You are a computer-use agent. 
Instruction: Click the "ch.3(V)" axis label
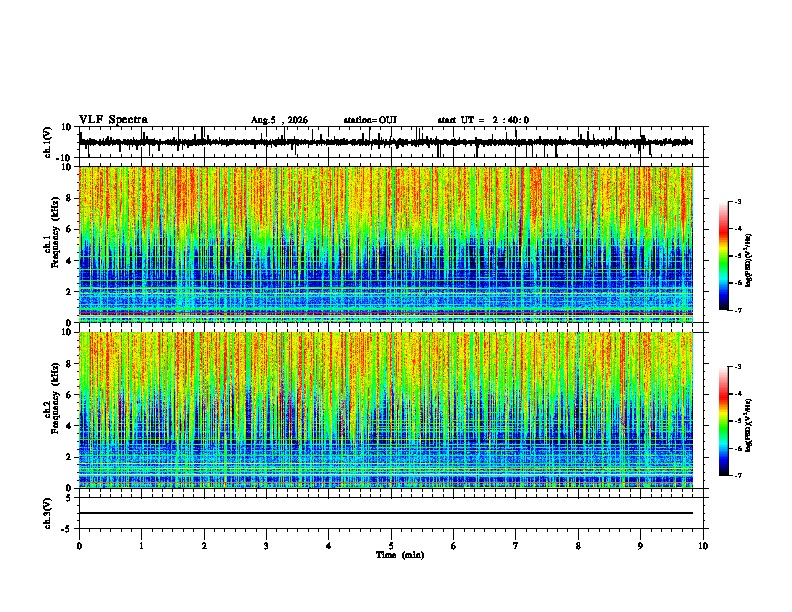coord(48,513)
